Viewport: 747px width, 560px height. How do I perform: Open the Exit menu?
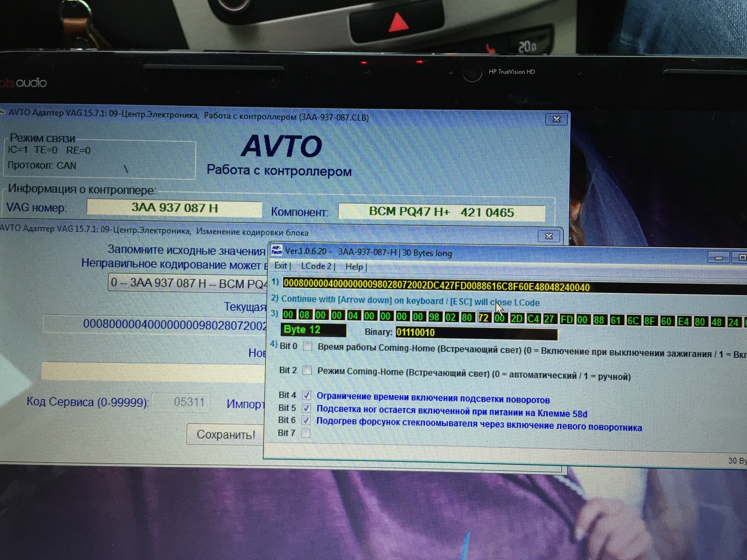(281, 266)
